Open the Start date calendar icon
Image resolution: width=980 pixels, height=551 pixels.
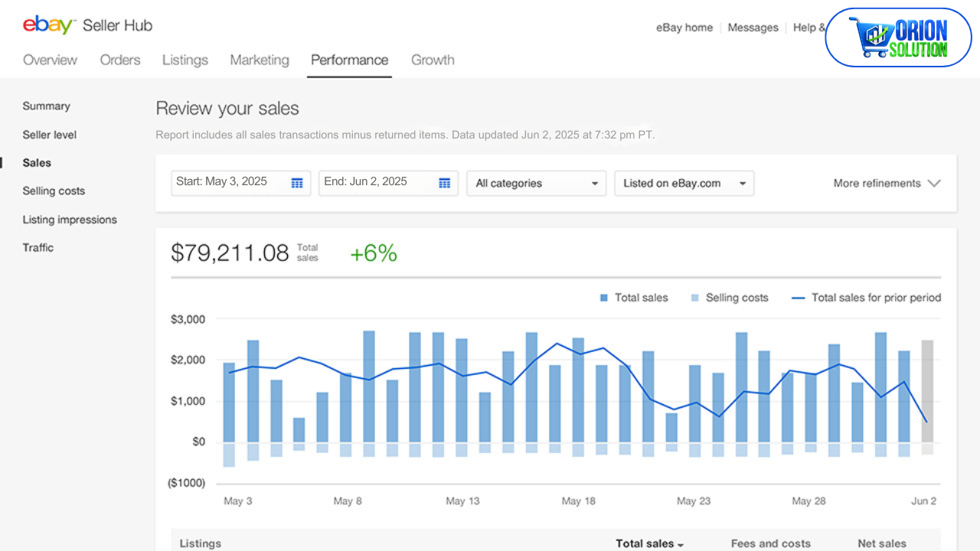click(x=297, y=183)
